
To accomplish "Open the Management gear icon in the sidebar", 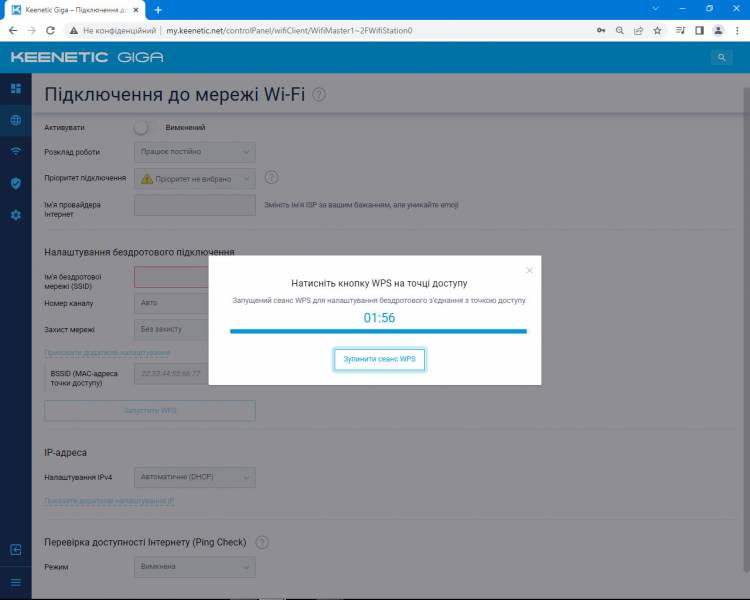I will point(16,215).
